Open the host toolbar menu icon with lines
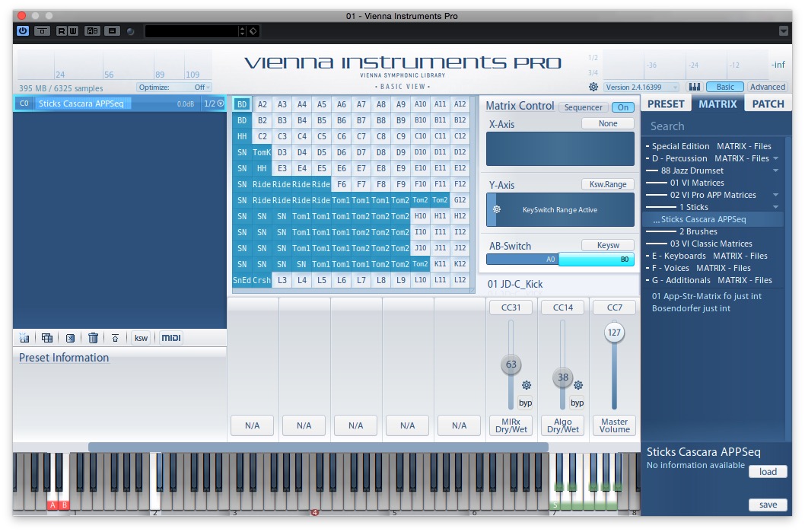The width and height of the screenshot is (805, 532). point(111,30)
